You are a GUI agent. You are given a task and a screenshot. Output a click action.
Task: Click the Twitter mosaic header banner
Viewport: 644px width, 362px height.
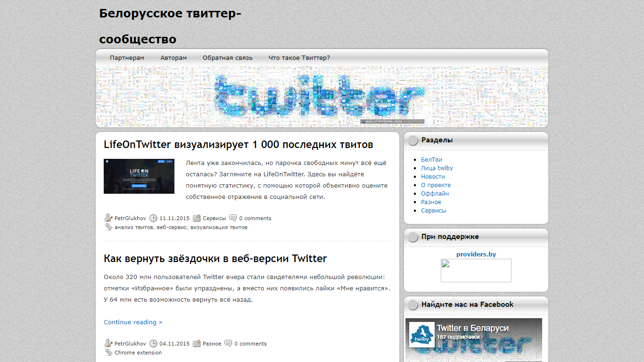(x=322, y=97)
